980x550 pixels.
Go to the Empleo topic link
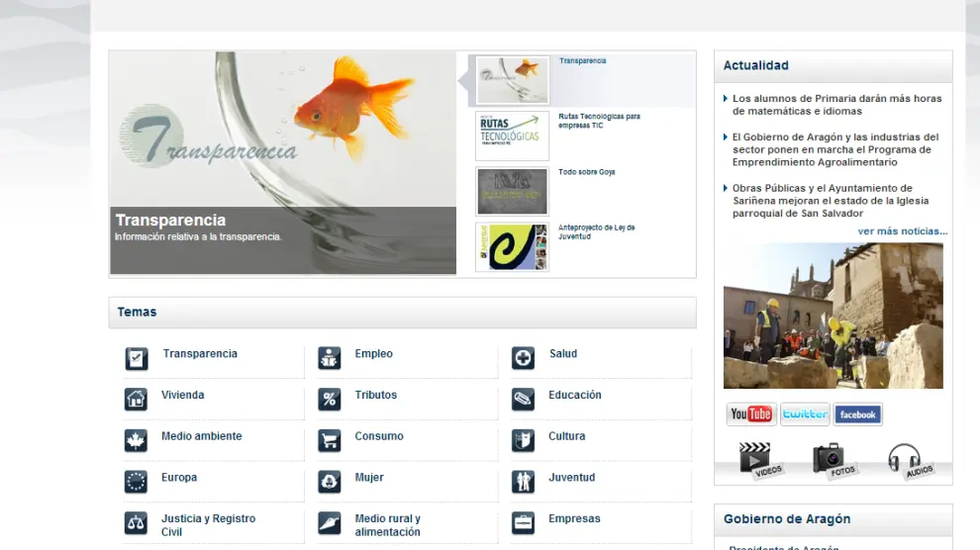click(373, 354)
